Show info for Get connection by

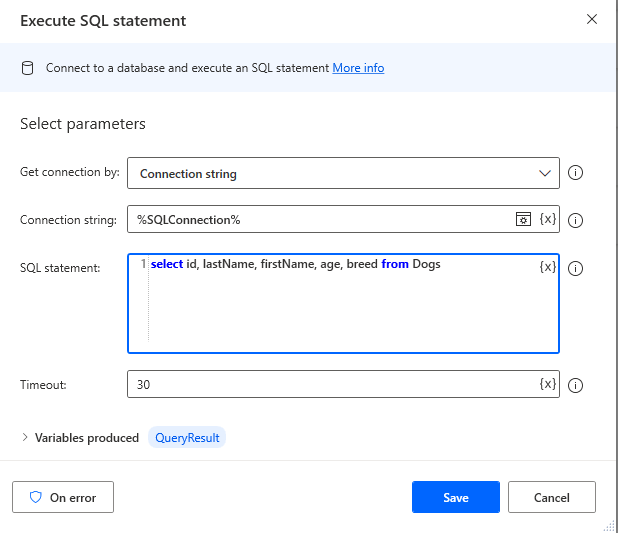coord(575,173)
